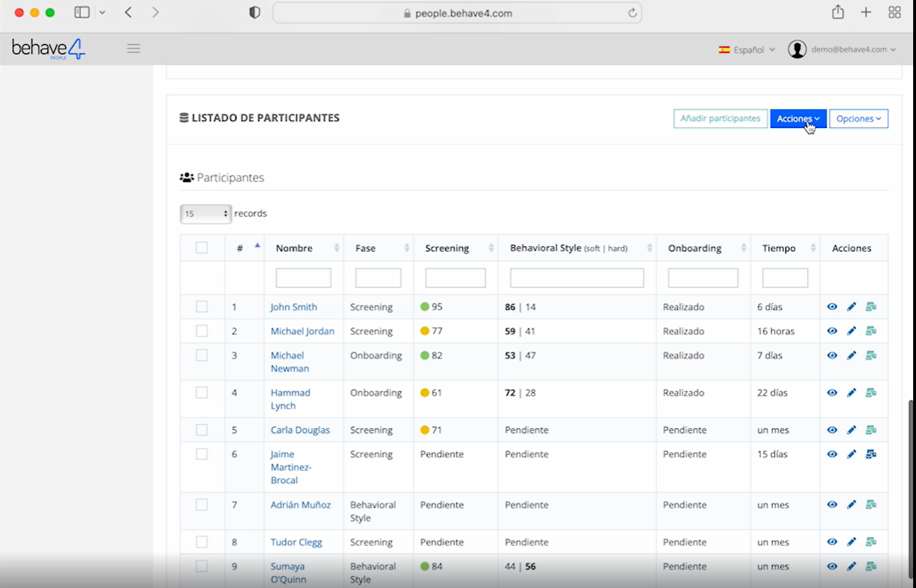Screen dimensions: 916x588
Task: Open Carla Douglas participant link
Action: (300, 430)
